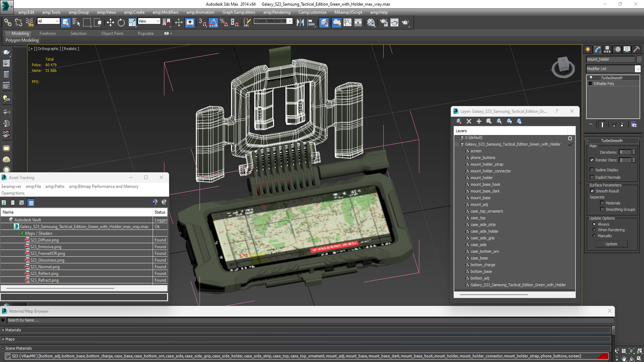Collapse the Scene Materials group
Screen dimensions: 644x362
click(3, 349)
